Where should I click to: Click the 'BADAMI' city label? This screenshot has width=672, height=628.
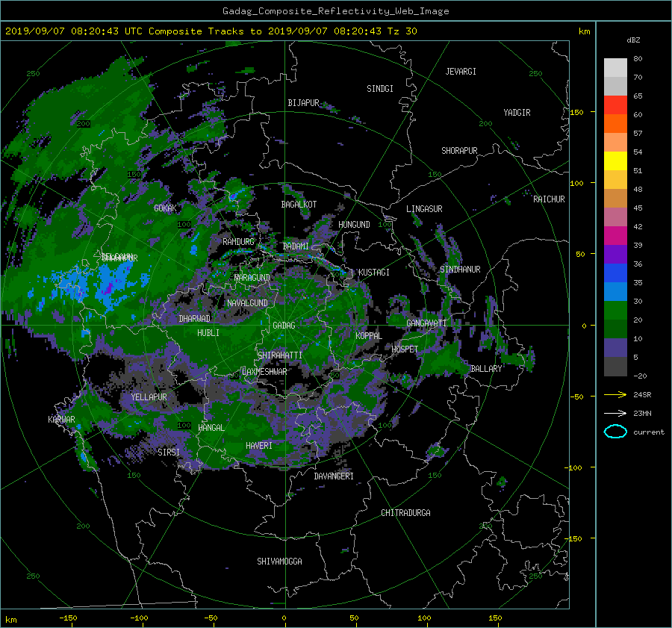(x=296, y=246)
